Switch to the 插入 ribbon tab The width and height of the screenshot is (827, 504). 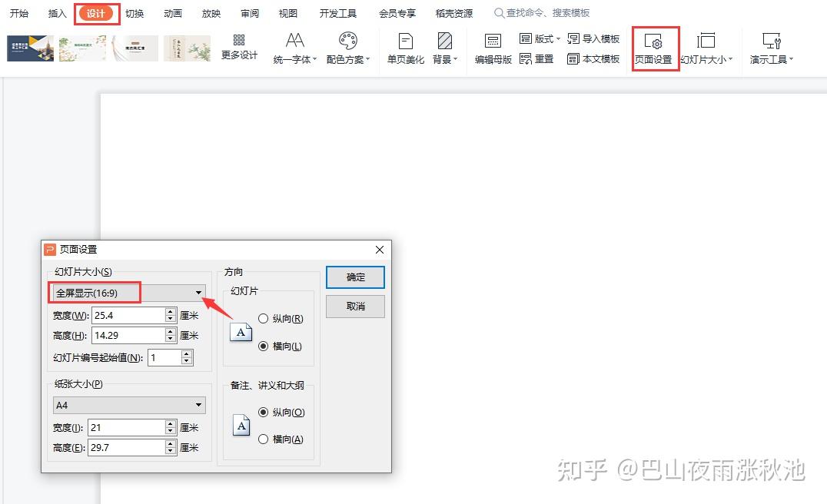pyautogui.click(x=56, y=12)
